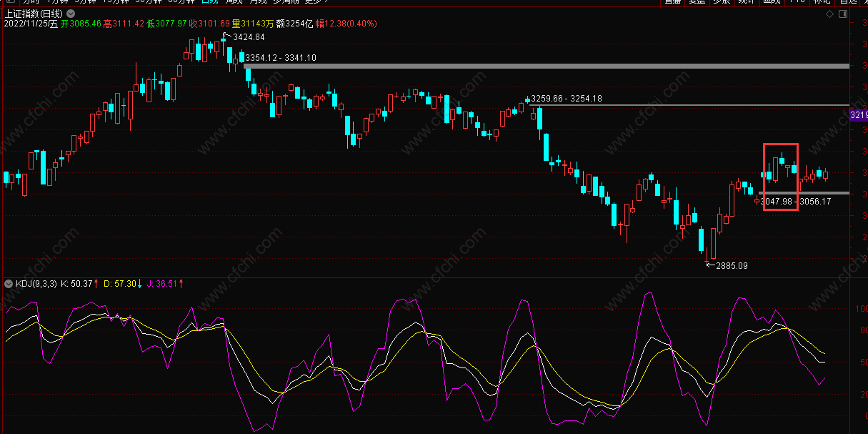Click the 20 level on KDJ axis
The height and width of the screenshot is (434, 868).
tap(862, 395)
